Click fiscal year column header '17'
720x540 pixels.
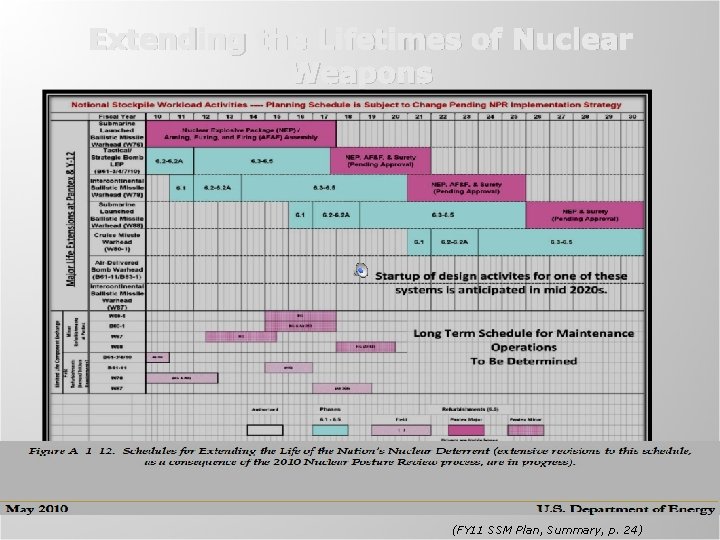(x=324, y=117)
